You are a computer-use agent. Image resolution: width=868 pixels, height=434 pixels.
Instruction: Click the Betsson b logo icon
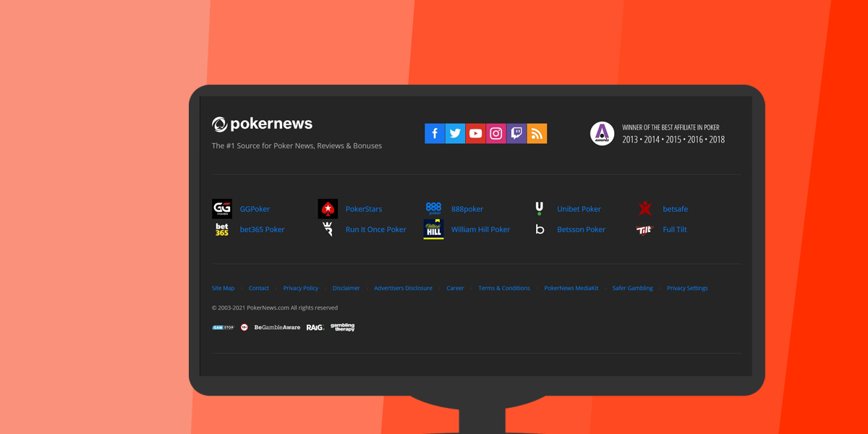click(x=540, y=229)
